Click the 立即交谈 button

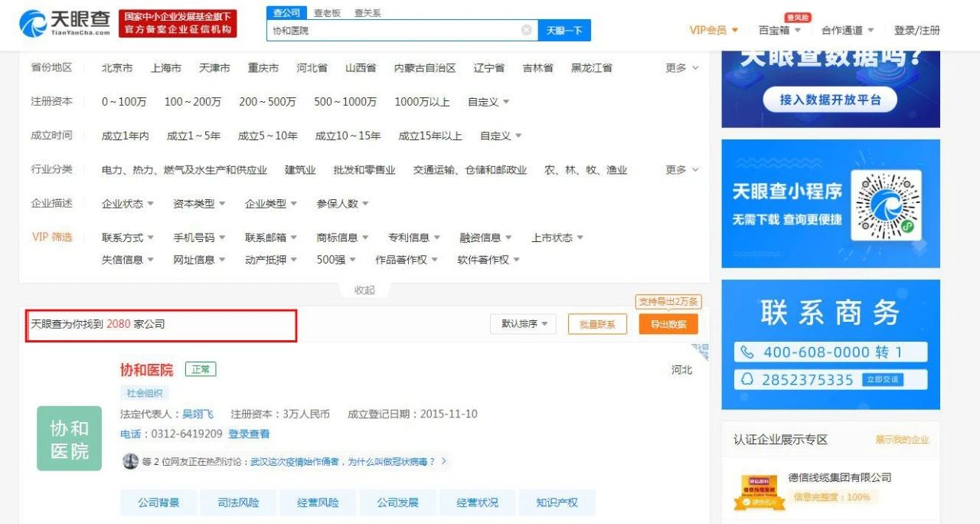(883, 380)
